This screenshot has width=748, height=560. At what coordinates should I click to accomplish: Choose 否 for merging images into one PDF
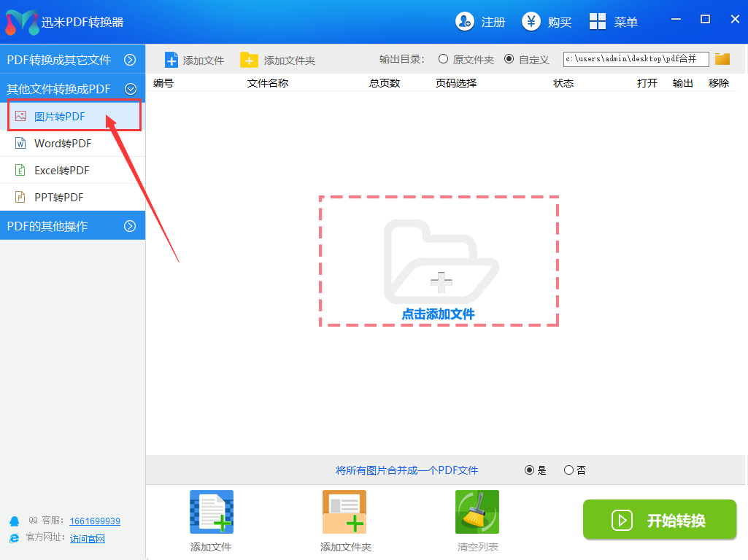pos(569,470)
